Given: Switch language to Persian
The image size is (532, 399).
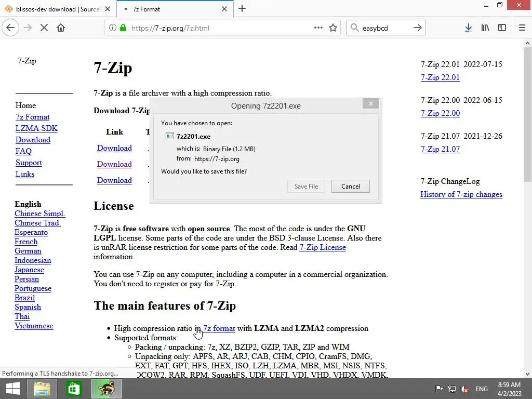Looking at the screenshot, I should [27, 279].
